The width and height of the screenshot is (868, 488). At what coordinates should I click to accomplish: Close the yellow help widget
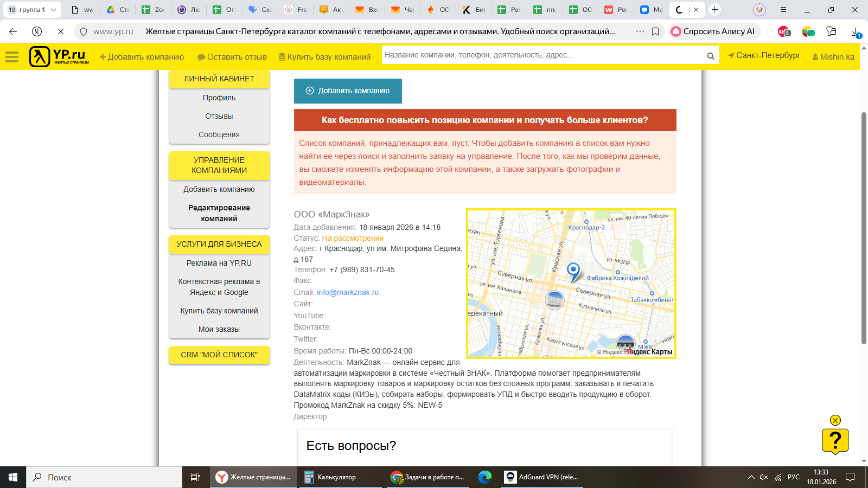[835, 420]
